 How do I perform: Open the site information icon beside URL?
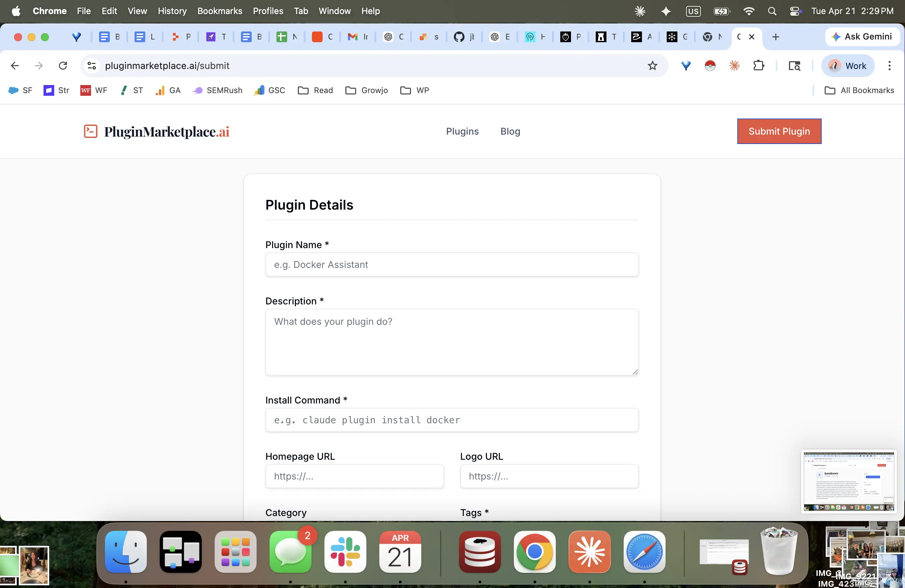92,65
